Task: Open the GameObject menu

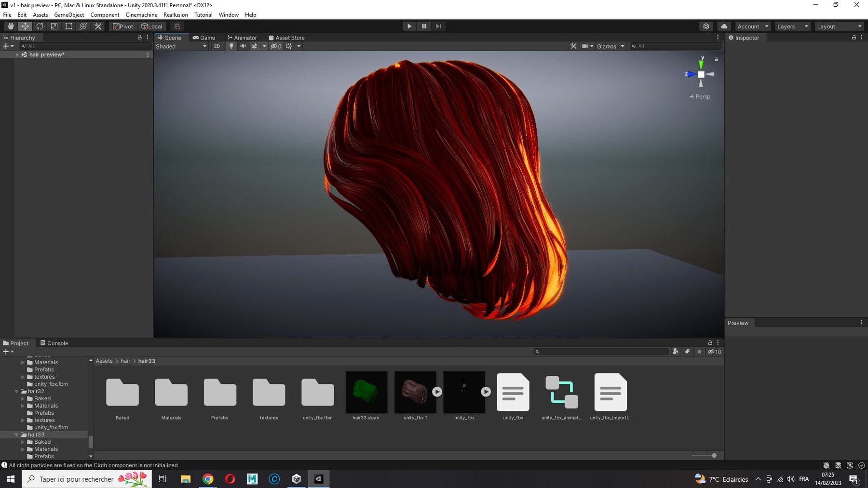Action: (69, 15)
